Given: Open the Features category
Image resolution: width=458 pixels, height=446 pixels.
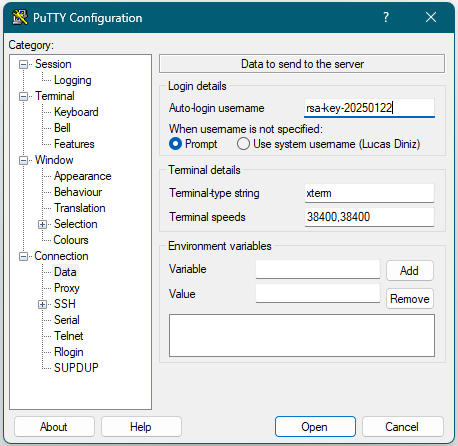Looking at the screenshot, I should [x=74, y=144].
